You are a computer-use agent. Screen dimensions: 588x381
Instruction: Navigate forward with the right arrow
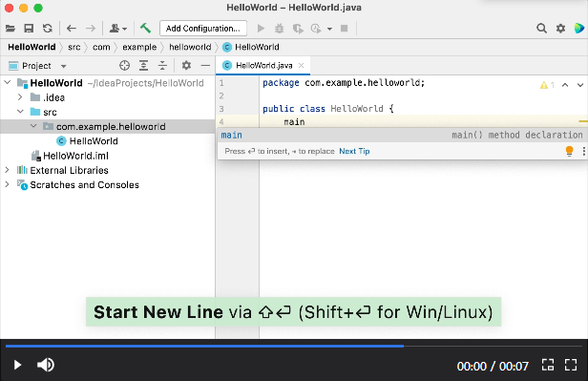coord(91,28)
